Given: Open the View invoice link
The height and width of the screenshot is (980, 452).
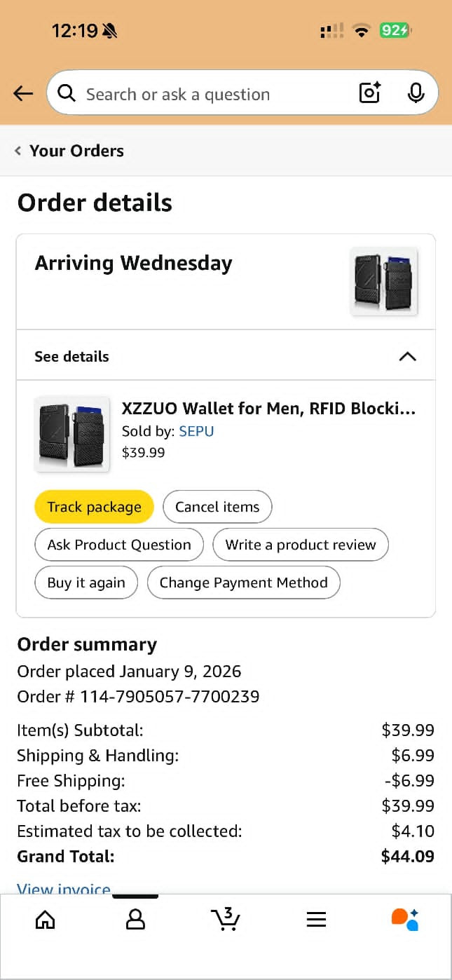Looking at the screenshot, I should (x=64, y=889).
